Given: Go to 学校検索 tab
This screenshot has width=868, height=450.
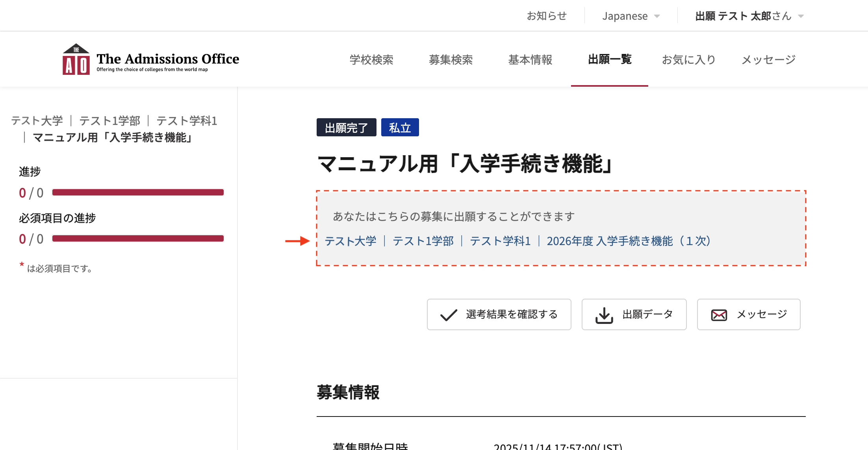Looking at the screenshot, I should 371,60.
